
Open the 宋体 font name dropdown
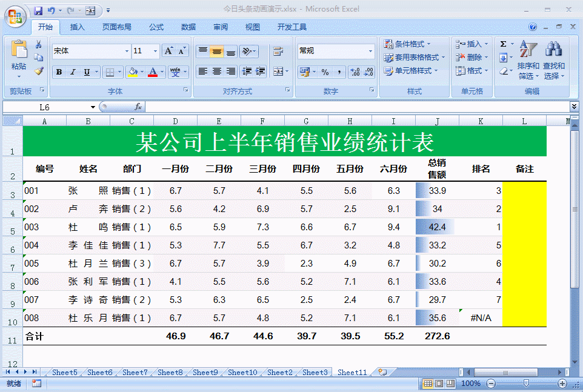coord(127,51)
